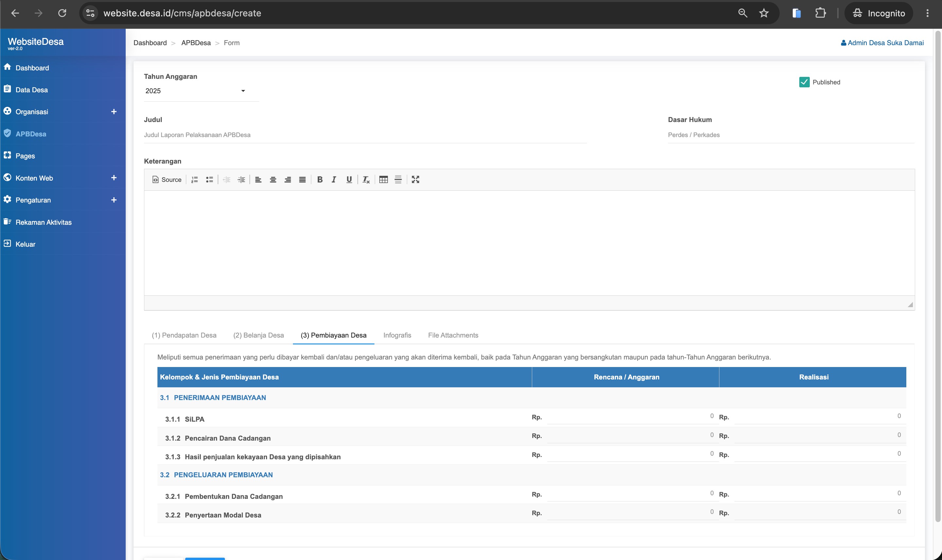Switch to the Infografis tab
Screen dimensions: 942x560
397,335
